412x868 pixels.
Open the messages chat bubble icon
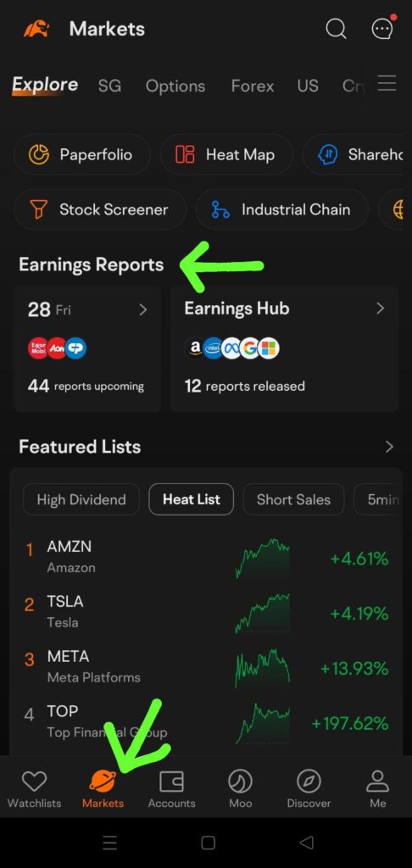(382, 28)
